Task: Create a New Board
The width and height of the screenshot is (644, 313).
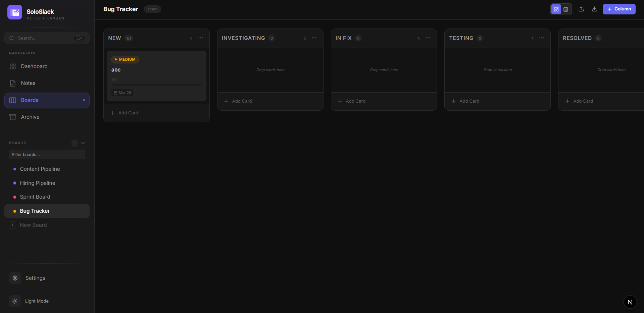Action: pyautogui.click(x=47, y=225)
